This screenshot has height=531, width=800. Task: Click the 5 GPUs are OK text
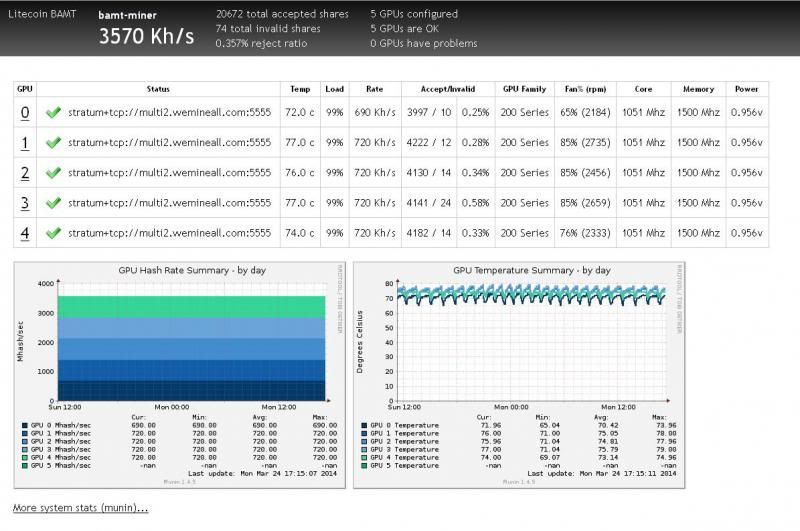click(405, 29)
